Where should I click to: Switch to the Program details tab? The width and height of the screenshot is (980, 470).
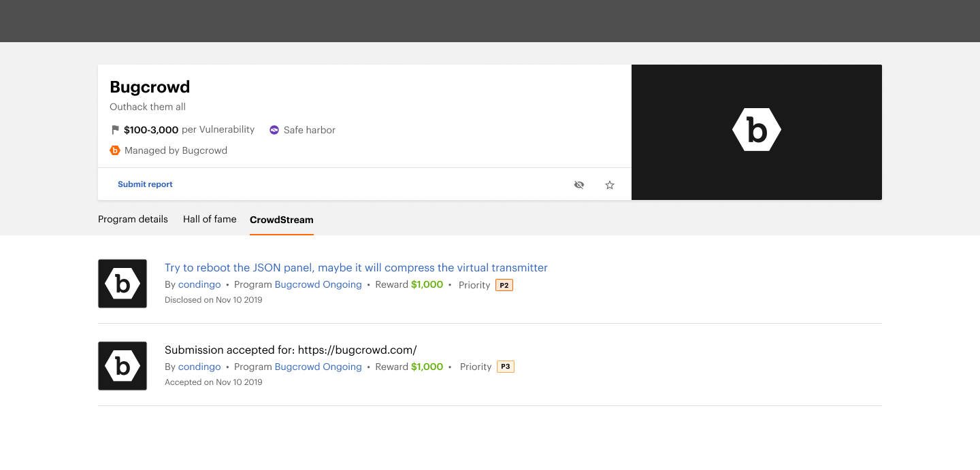pyautogui.click(x=133, y=219)
